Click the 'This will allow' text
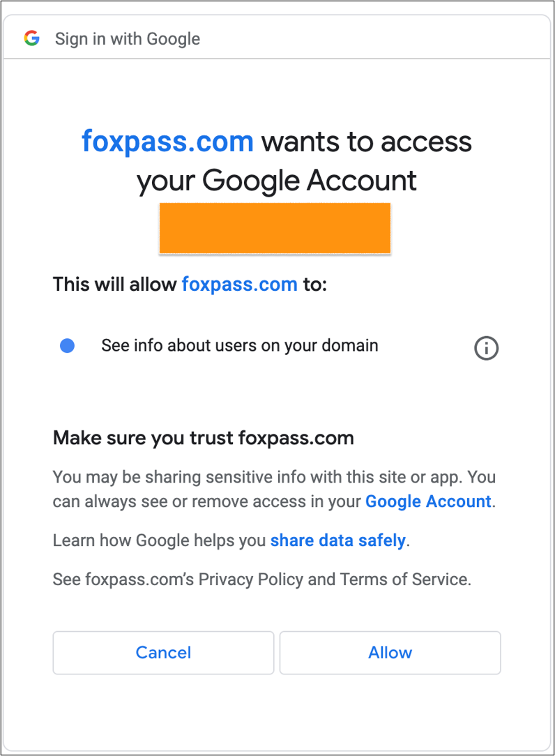 point(115,285)
